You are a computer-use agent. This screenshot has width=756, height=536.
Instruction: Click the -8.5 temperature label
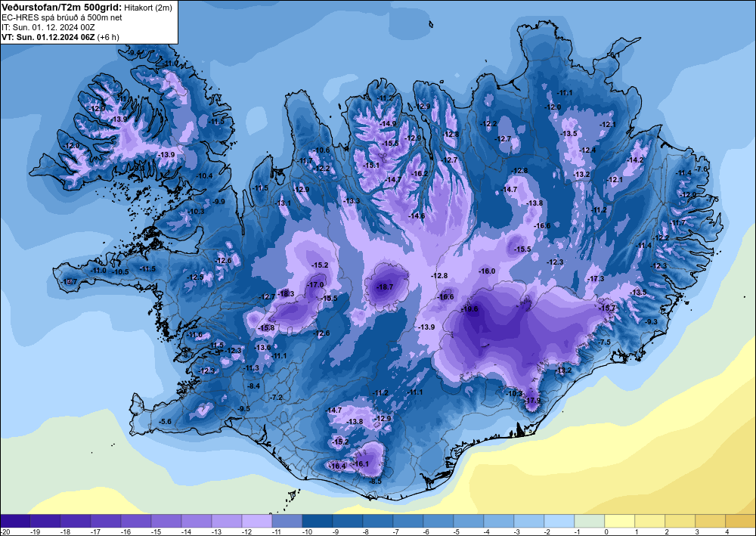point(375,481)
